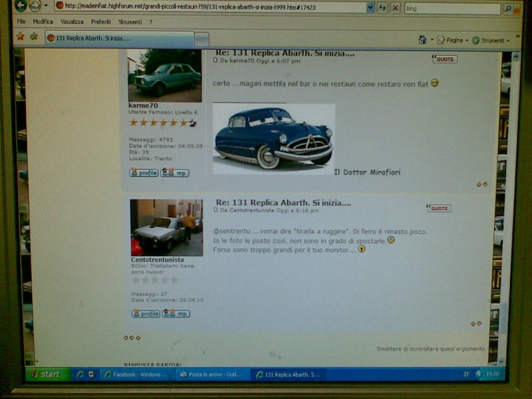Click the second post title Re: 131 Replica Abarth

283,203
